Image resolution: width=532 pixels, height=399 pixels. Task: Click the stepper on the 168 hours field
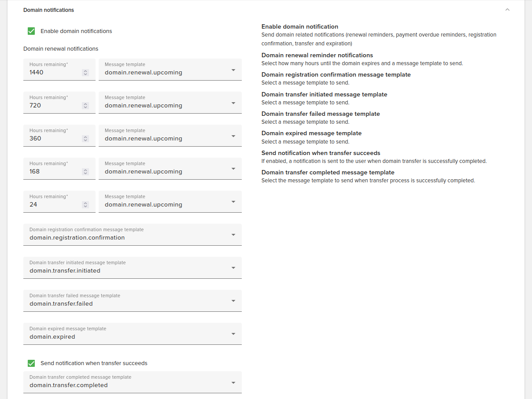coord(85,172)
